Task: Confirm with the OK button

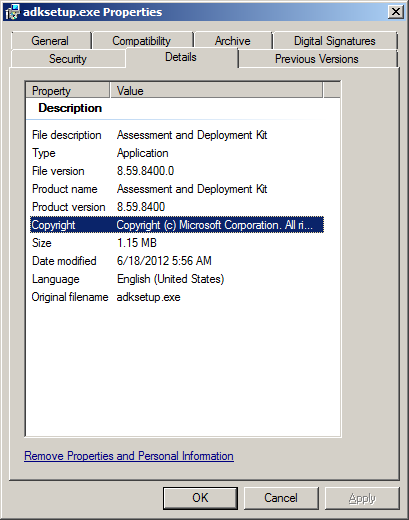Action: [200, 498]
